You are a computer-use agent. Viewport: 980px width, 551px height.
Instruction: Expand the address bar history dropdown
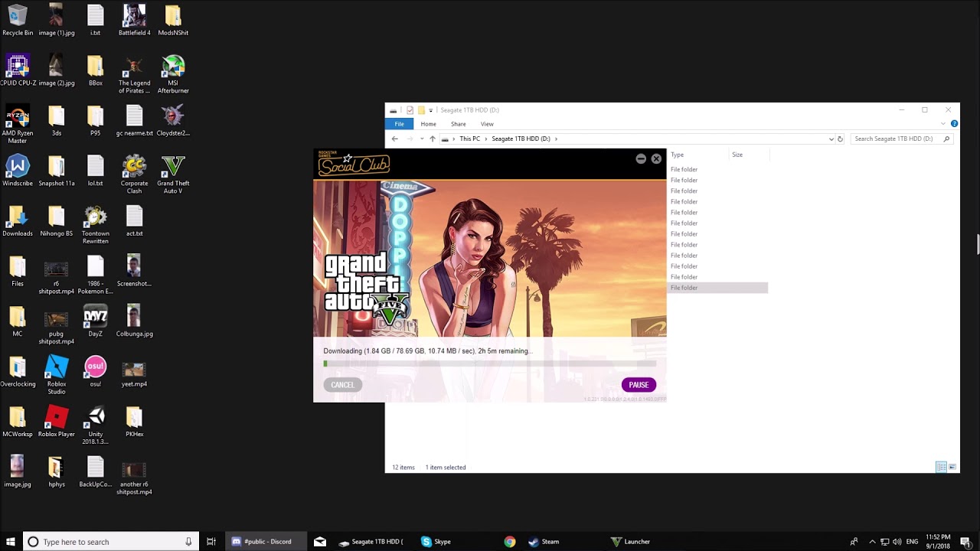[x=831, y=139]
